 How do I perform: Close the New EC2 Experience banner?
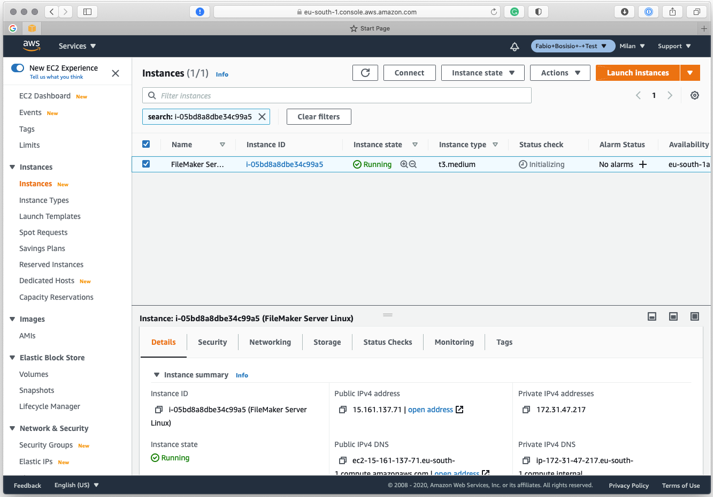point(115,73)
